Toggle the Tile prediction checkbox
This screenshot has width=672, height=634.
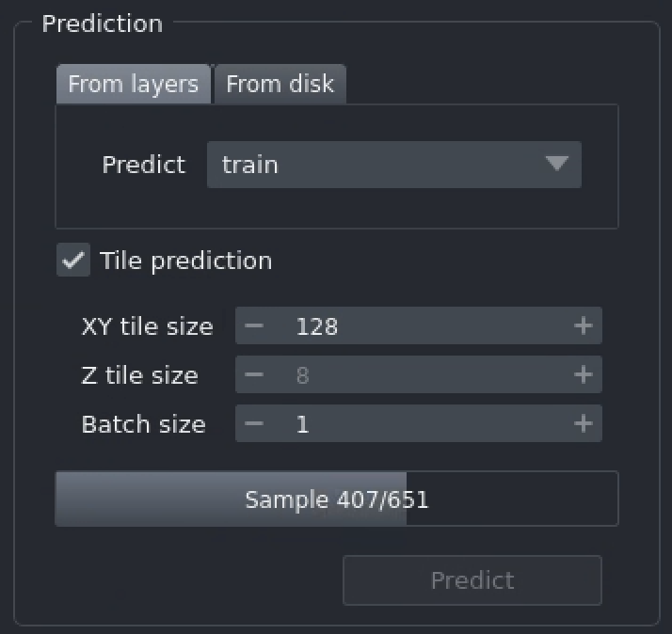point(73,261)
